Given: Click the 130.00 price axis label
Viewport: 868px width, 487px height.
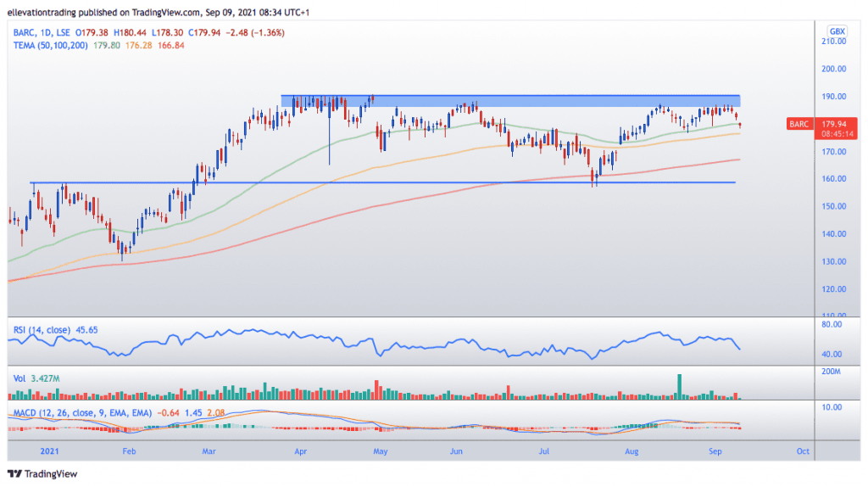Looking at the screenshot, I should (x=834, y=261).
